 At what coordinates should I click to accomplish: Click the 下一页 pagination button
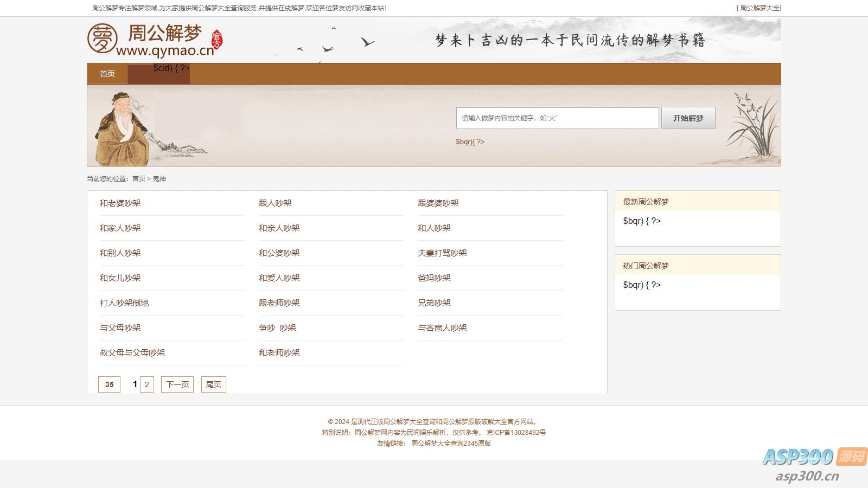click(x=177, y=384)
